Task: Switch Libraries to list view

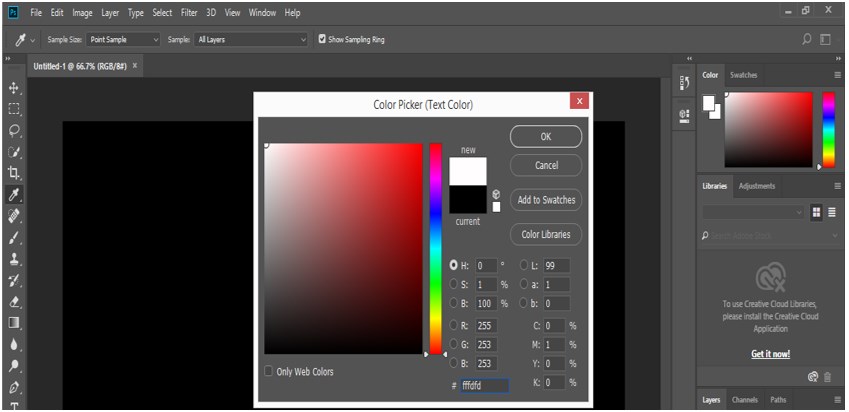Action: point(832,212)
